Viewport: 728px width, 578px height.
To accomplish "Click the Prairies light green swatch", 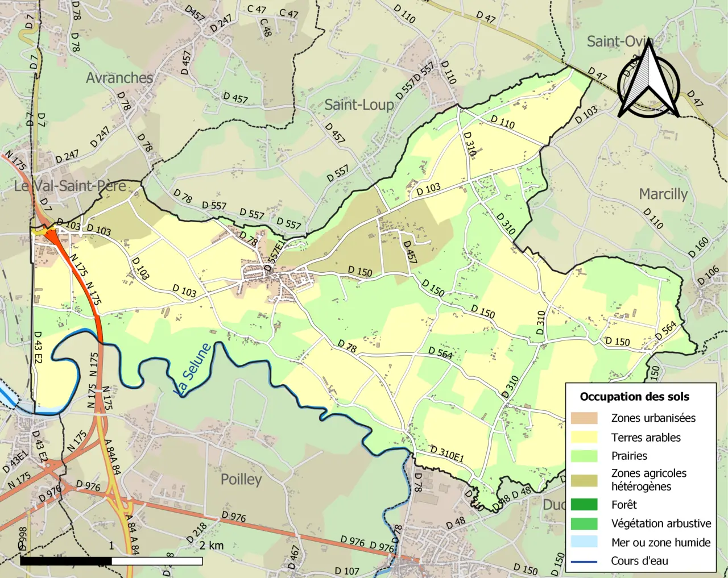I will 584,456.
